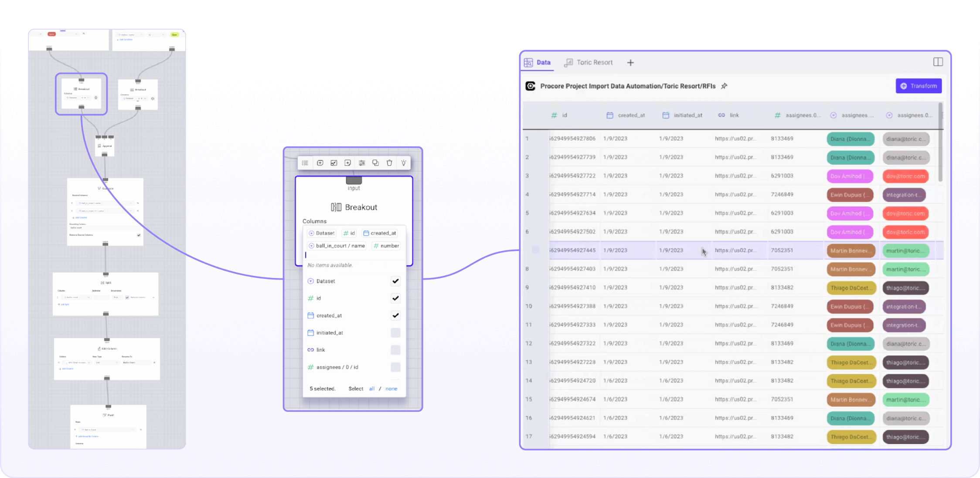Select the Breakout tool icon in the node toolbar
980x478 pixels.
(305, 163)
